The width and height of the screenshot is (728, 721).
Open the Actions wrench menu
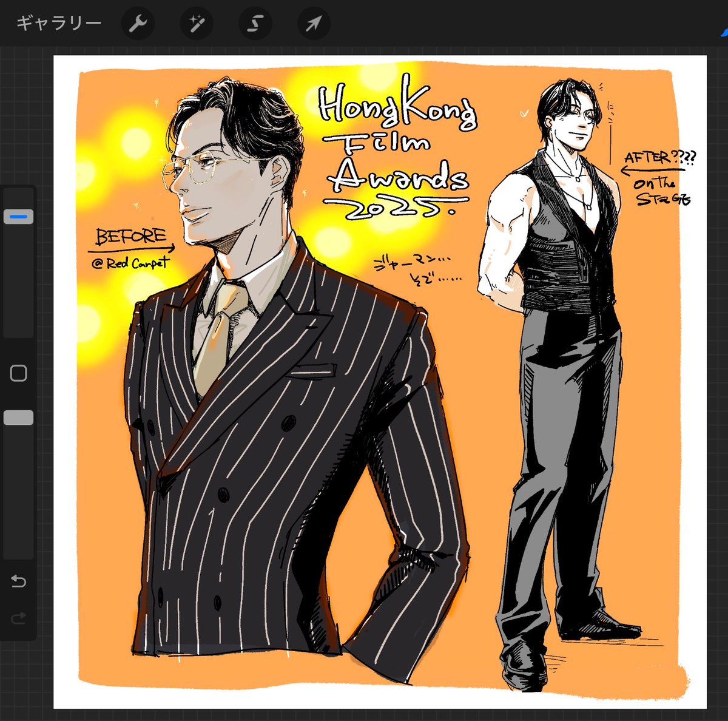click(138, 24)
